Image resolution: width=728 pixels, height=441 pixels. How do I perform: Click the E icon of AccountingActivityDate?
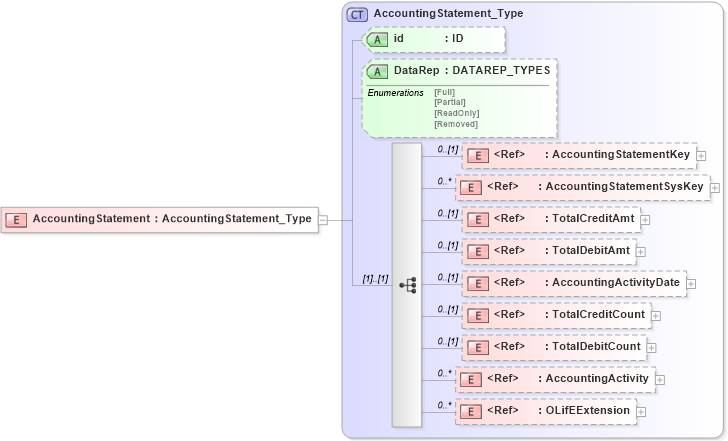pos(478,284)
